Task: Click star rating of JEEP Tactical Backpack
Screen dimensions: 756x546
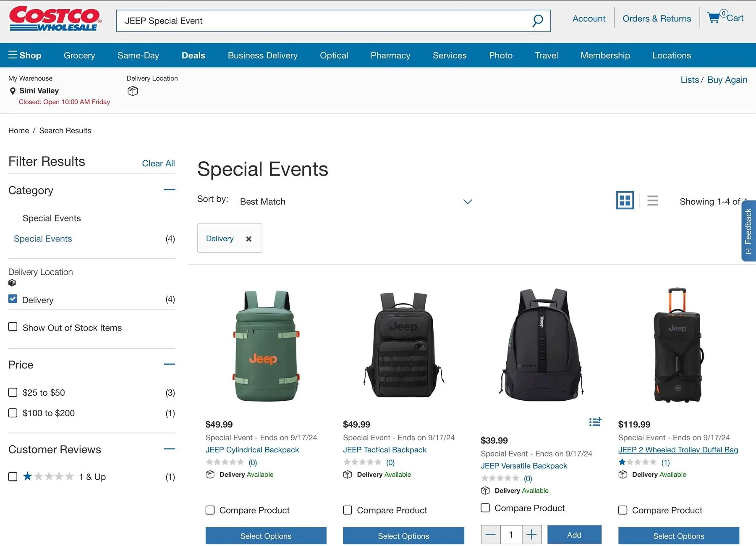Action: pos(362,462)
